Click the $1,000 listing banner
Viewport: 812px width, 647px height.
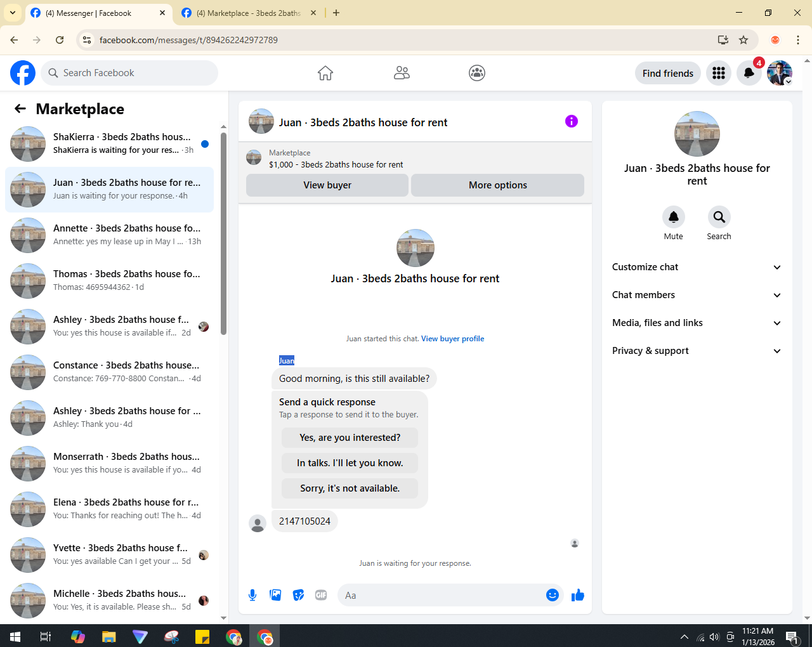pos(415,159)
